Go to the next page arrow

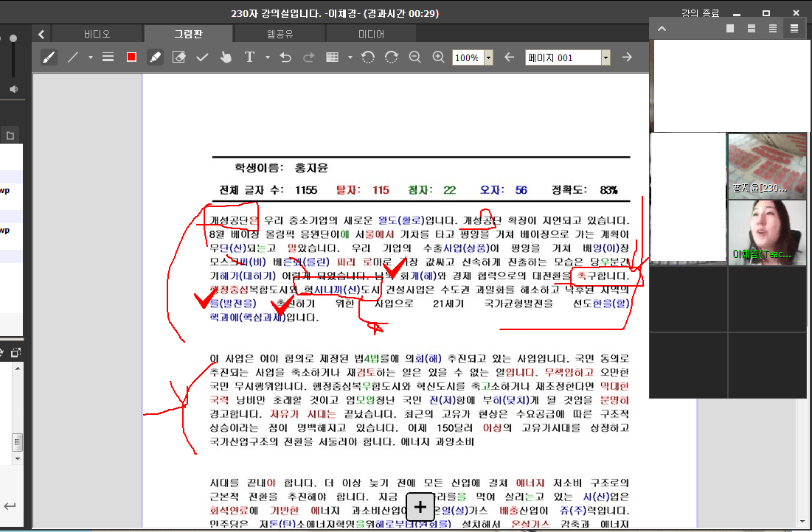point(628,57)
